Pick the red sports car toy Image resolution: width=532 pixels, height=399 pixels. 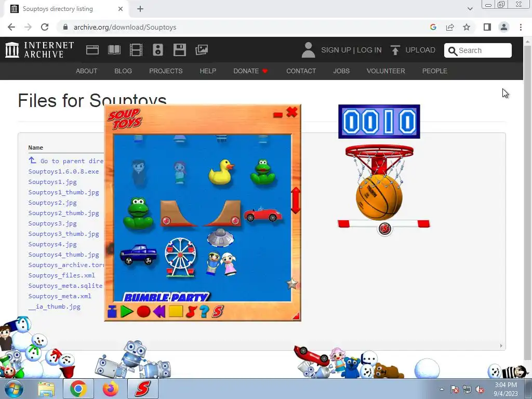(x=262, y=214)
